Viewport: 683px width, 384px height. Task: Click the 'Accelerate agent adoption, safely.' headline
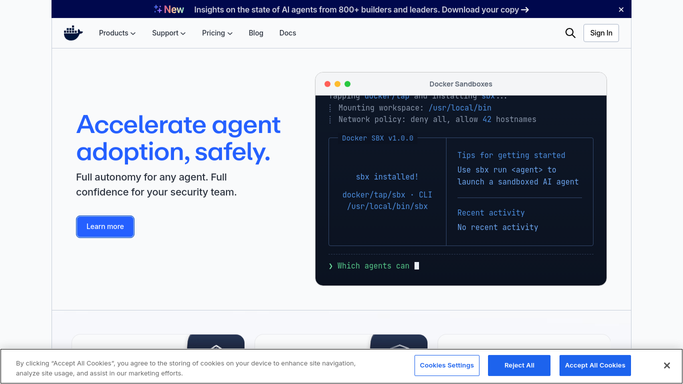point(178,138)
